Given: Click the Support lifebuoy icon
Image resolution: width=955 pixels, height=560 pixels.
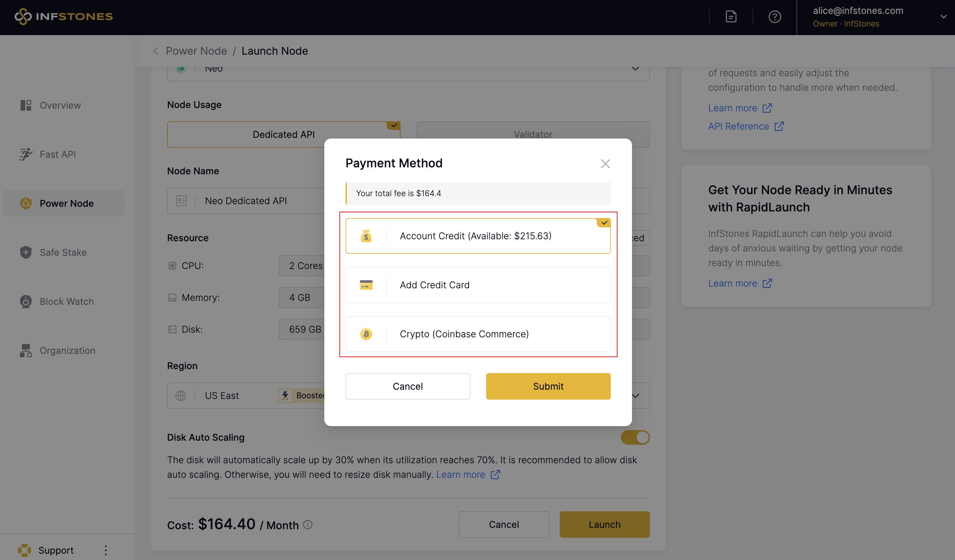Looking at the screenshot, I should (25, 550).
